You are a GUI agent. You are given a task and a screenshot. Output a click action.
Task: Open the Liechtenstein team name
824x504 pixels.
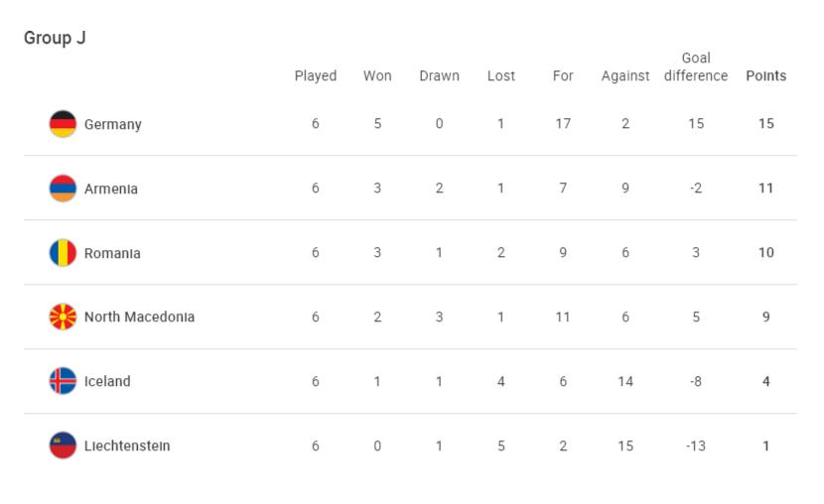[x=127, y=445]
